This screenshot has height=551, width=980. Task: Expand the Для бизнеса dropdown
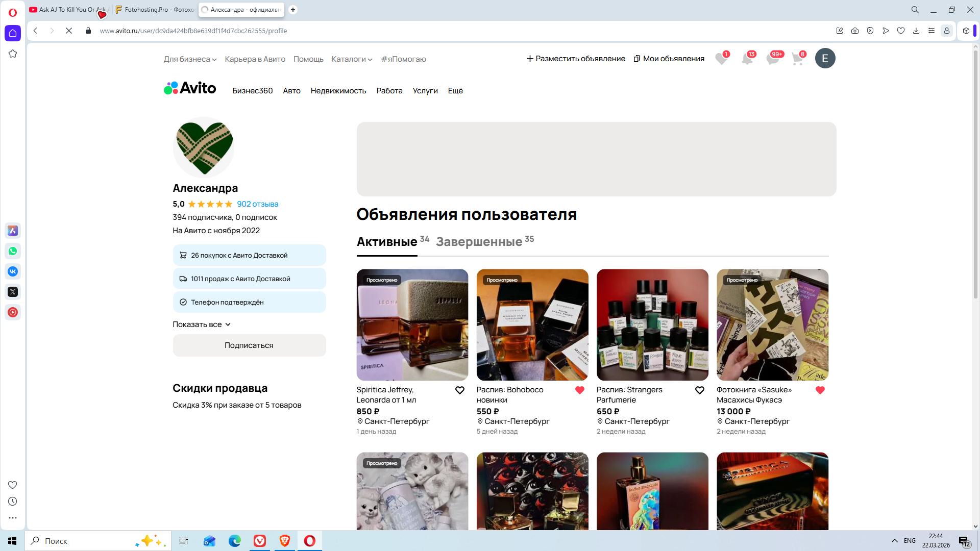tap(190, 59)
